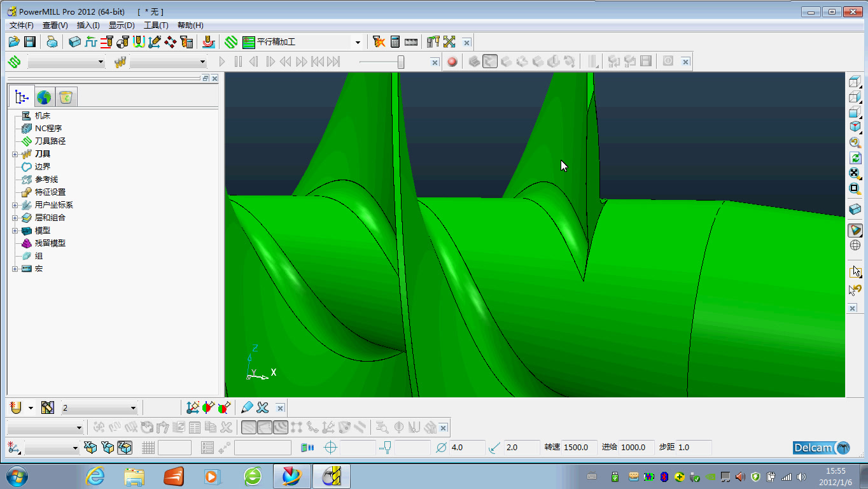
Task: Select 残留模型 in explorer tree
Action: tap(50, 243)
